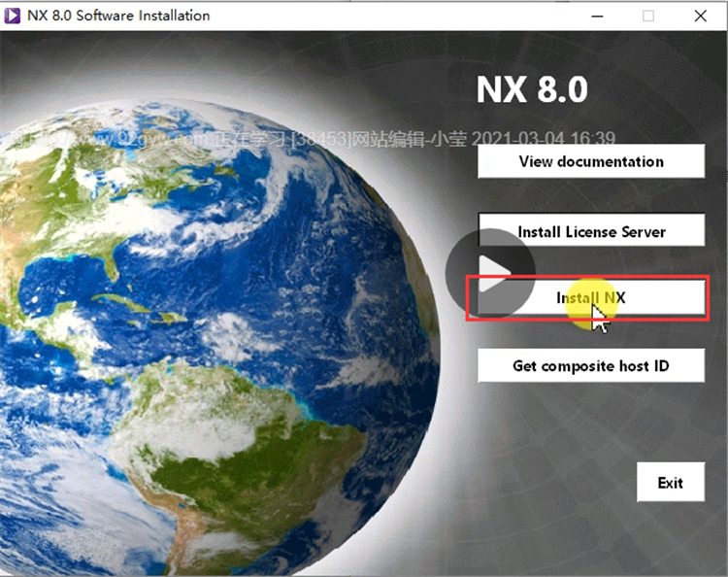
Task: Click the NX installer title bar icon
Action: pyautogui.click(x=12, y=16)
